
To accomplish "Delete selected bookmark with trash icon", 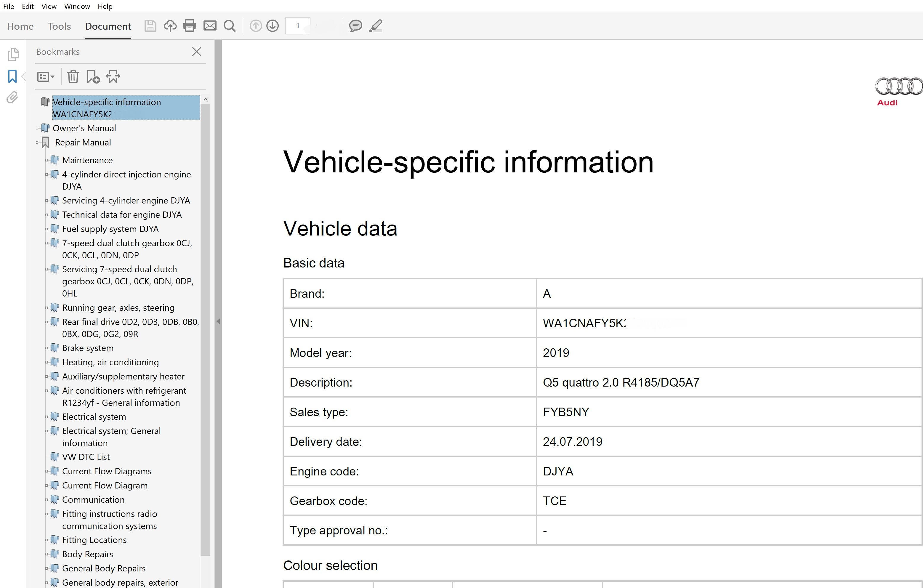I will (73, 77).
